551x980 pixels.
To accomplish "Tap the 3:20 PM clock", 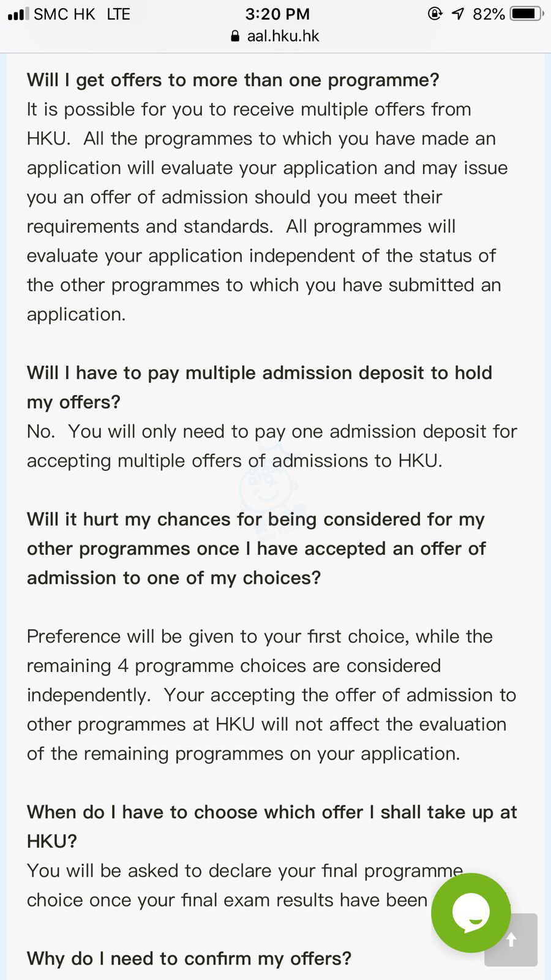I will [x=277, y=13].
